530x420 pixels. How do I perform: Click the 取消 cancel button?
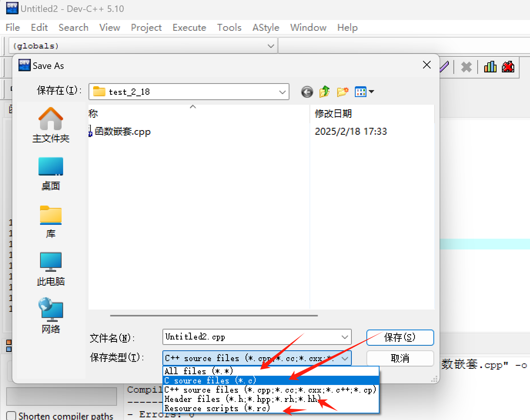[400, 358]
